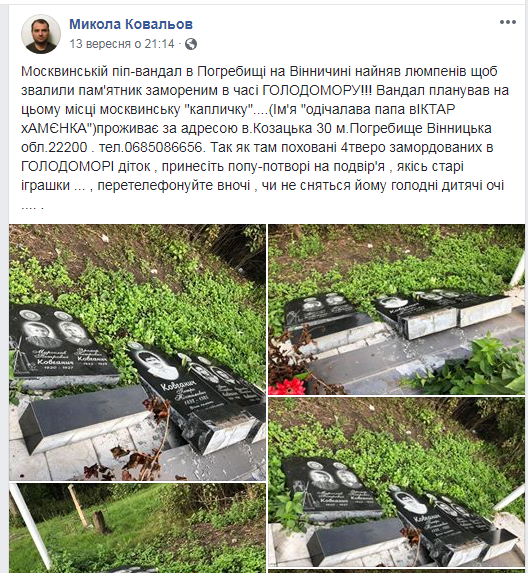
Task: Click the phone number 0685086656 in the post
Action: click(163, 147)
